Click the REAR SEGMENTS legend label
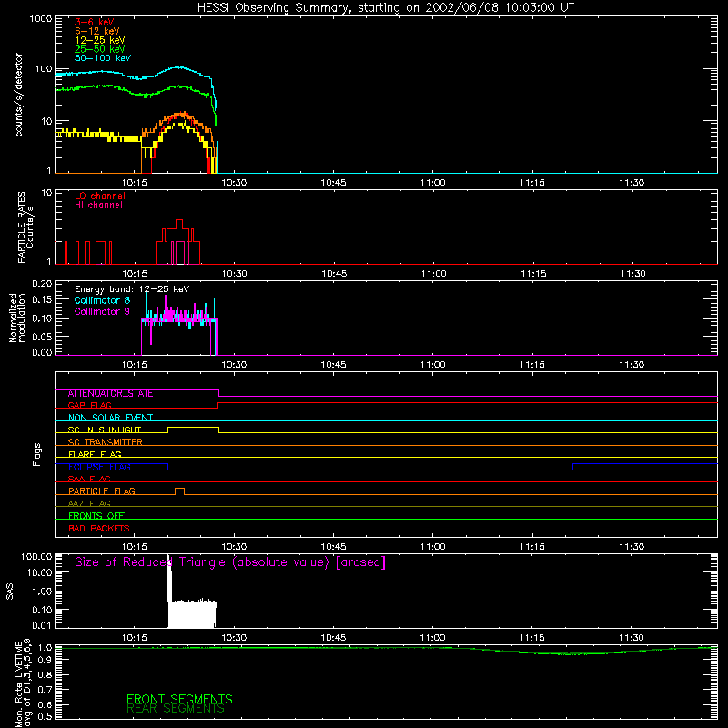Screen dimensions: 728x728 pyautogui.click(x=175, y=708)
